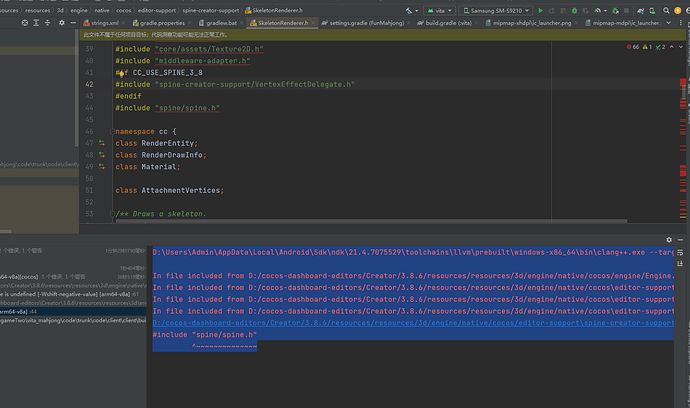Click the Apply Changes and Restart Activity icon
This screenshot has height=408, width=690.
point(552,11)
